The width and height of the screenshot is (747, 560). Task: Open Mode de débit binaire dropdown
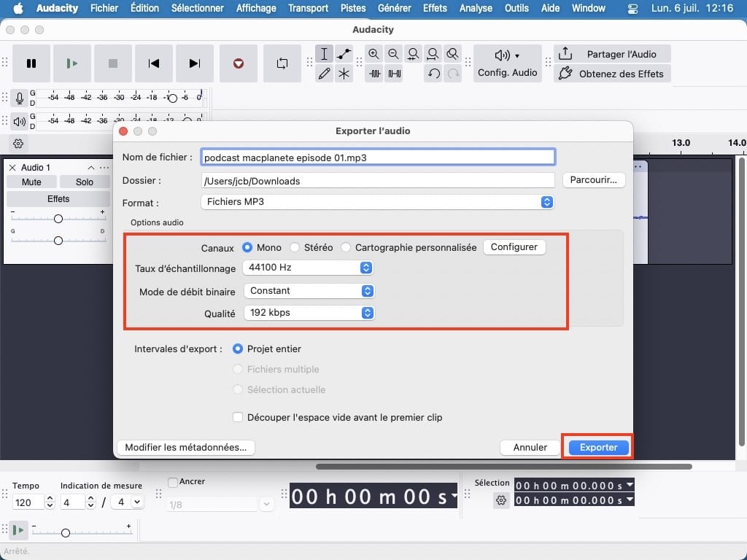click(x=309, y=291)
